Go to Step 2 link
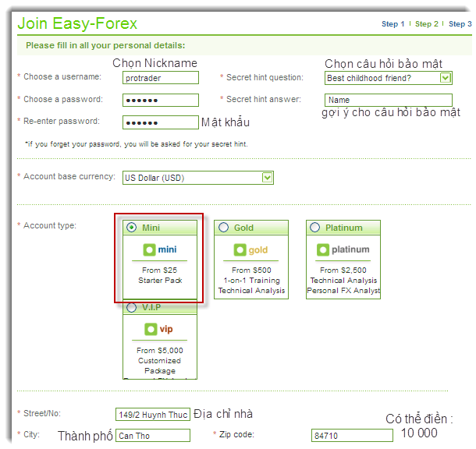476x449 pixels. click(427, 24)
